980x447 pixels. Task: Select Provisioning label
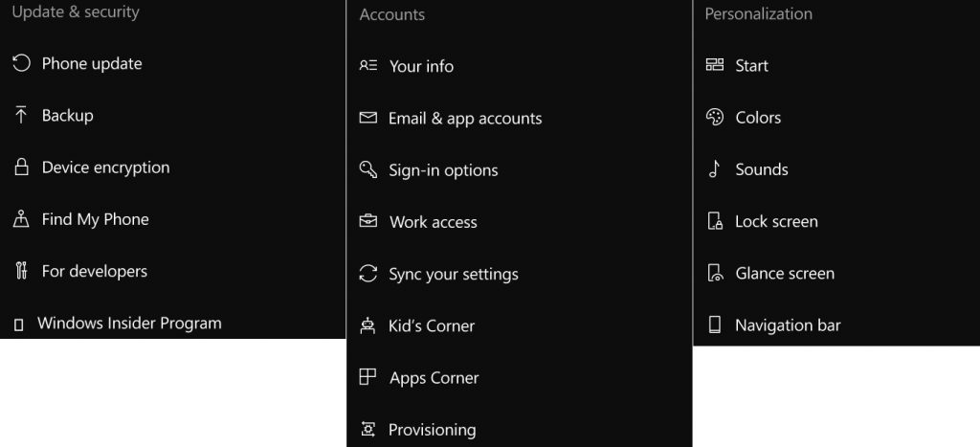432,430
